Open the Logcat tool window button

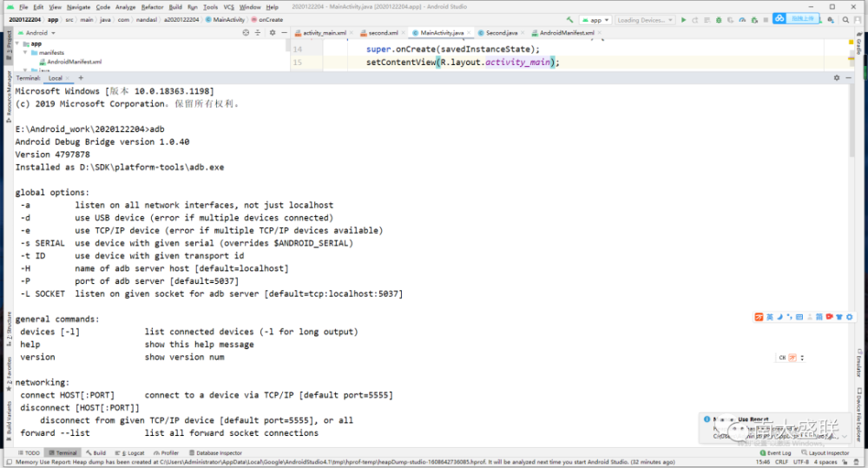[129, 453]
